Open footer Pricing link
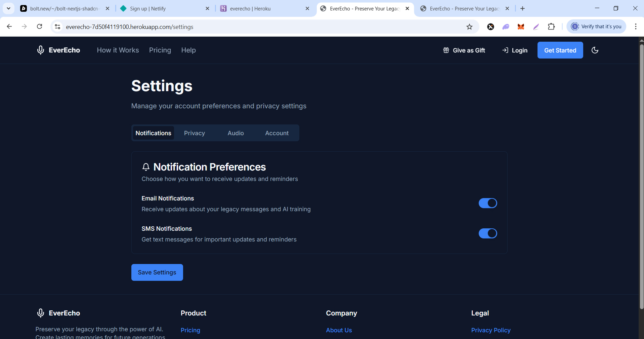The height and width of the screenshot is (339, 644). [x=190, y=330]
